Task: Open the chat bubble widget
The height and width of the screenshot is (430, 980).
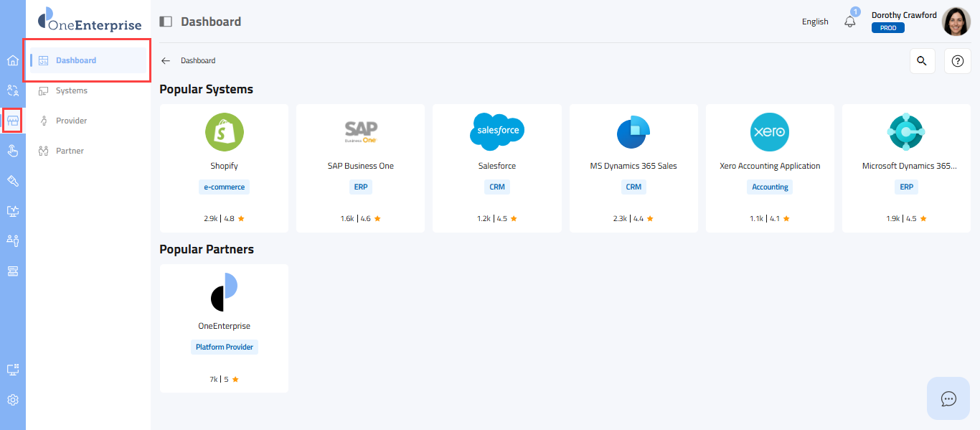Action: [x=948, y=398]
